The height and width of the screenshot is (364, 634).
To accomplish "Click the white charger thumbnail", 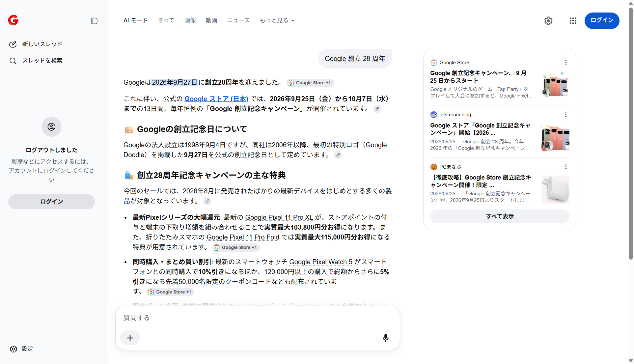I will [x=555, y=189].
